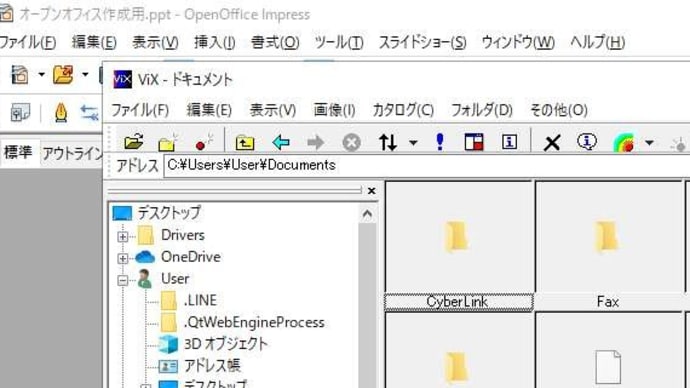Open ViX フォルダ(D) menu
The image size is (690, 388).
[482, 110]
